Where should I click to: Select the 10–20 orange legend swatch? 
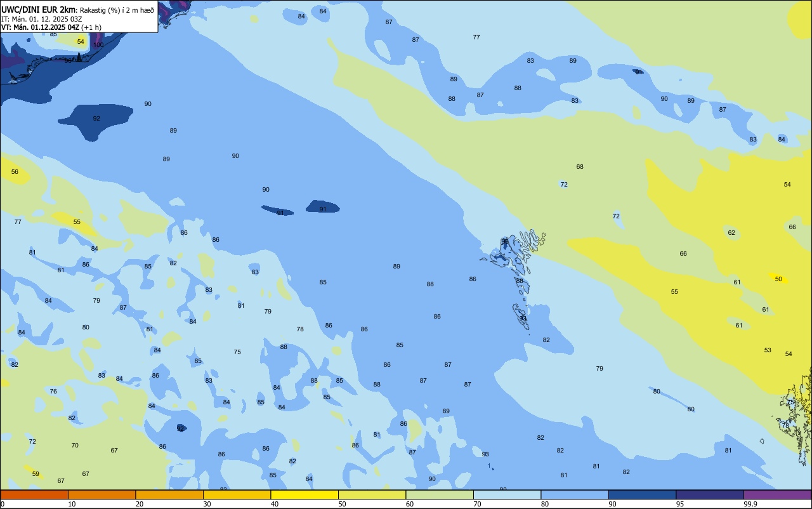[101, 494]
